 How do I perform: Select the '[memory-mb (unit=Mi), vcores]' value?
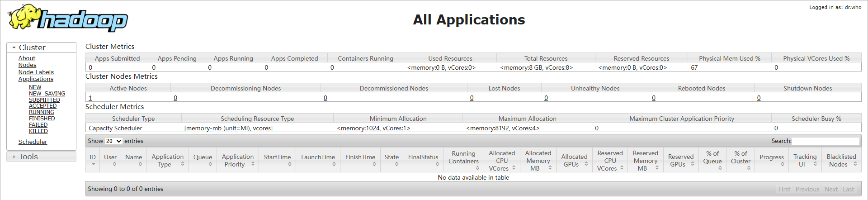point(228,128)
